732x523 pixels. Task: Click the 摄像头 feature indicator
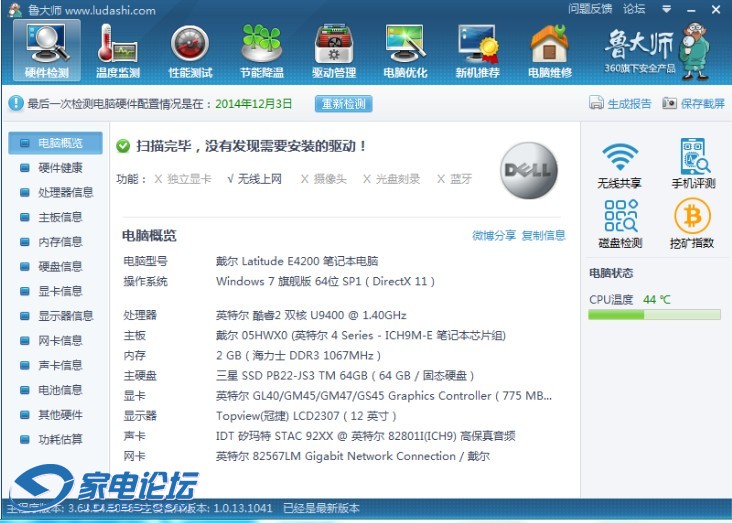click(x=324, y=179)
